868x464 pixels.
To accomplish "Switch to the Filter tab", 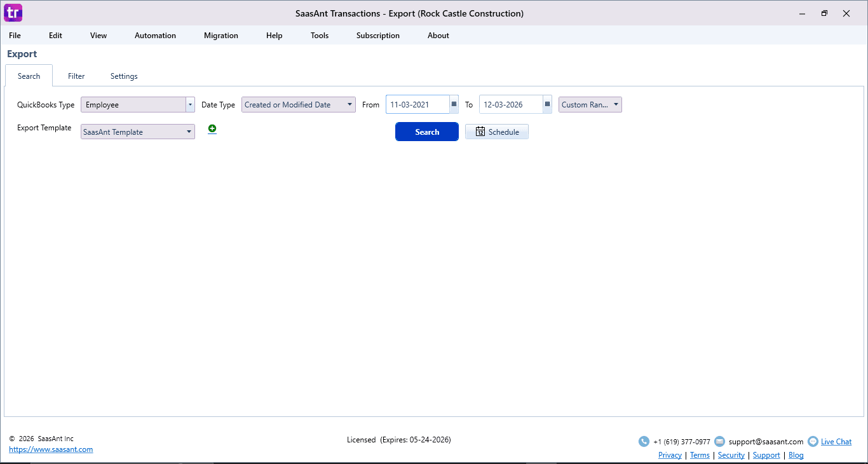I will click(76, 76).
